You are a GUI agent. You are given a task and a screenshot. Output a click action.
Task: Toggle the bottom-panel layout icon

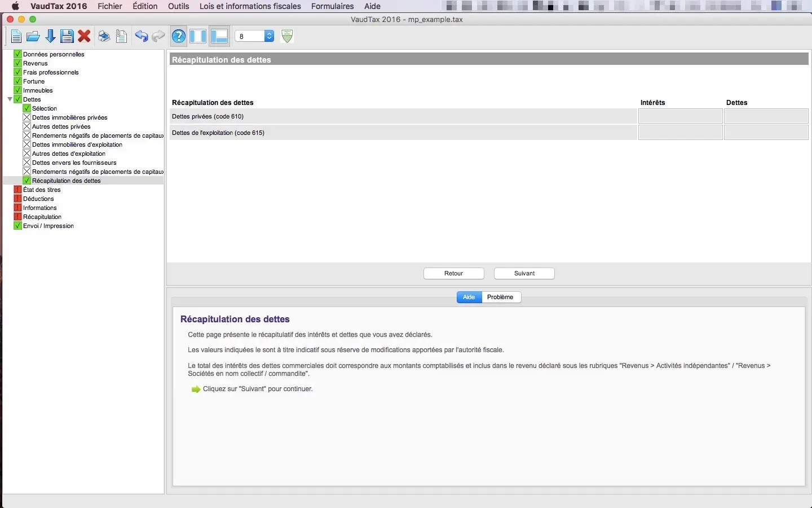point(219,37)
